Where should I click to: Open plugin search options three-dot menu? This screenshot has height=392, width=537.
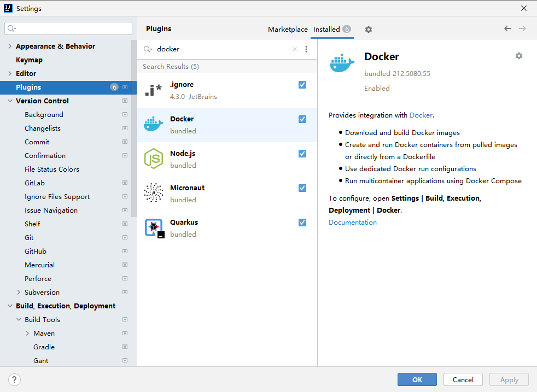306,49
